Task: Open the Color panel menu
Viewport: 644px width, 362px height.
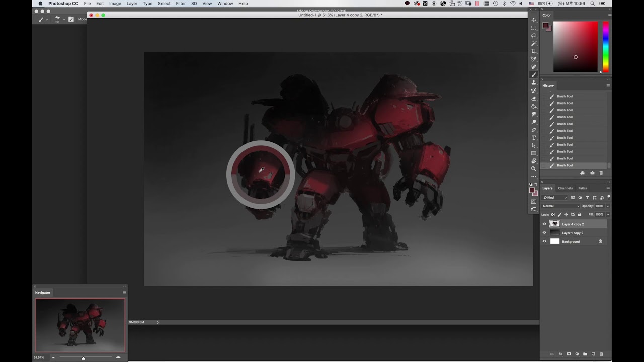Action: pyautogui.click(x=610, y=15)
